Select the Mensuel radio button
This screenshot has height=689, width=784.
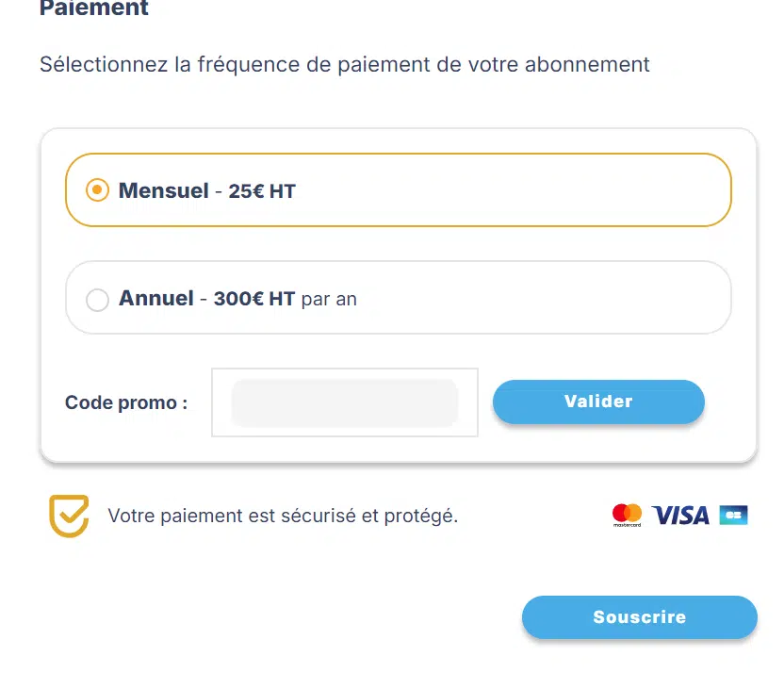[x=97, y=190]
